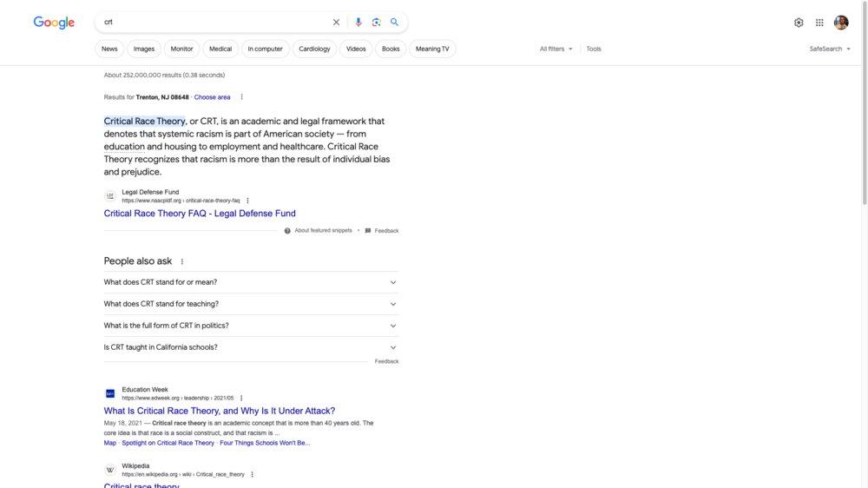Click the Tools button
Screen dimensions: 868x488
pyautogui.click(x=594, y=49)
